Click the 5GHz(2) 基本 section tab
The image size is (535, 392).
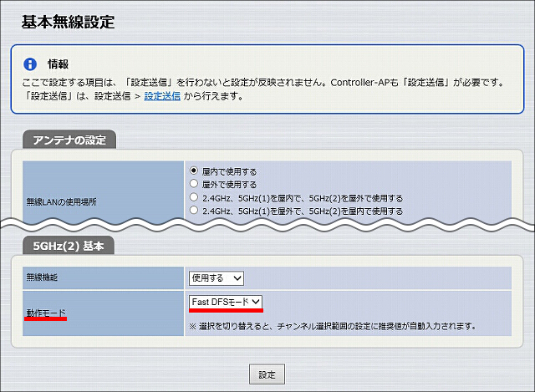(69, 246)
